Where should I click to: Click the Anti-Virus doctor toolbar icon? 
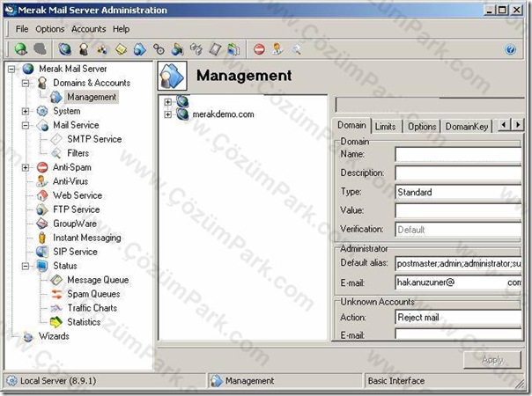coord(277,49)
